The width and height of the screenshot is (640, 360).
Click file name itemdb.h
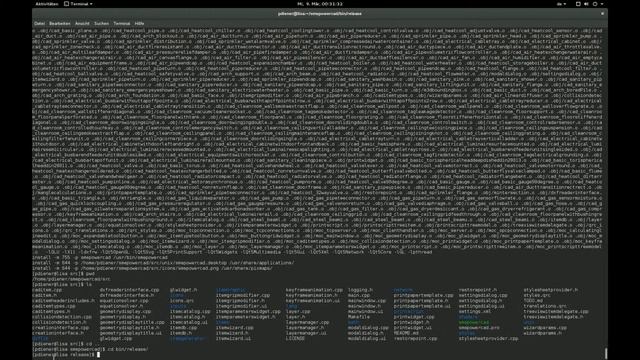pyautogui.click(x=180, y=333)
